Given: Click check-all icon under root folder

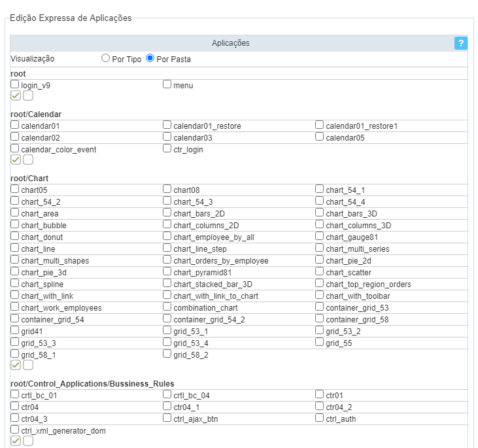Looking at the screenshot, I should tap(16, 95).
